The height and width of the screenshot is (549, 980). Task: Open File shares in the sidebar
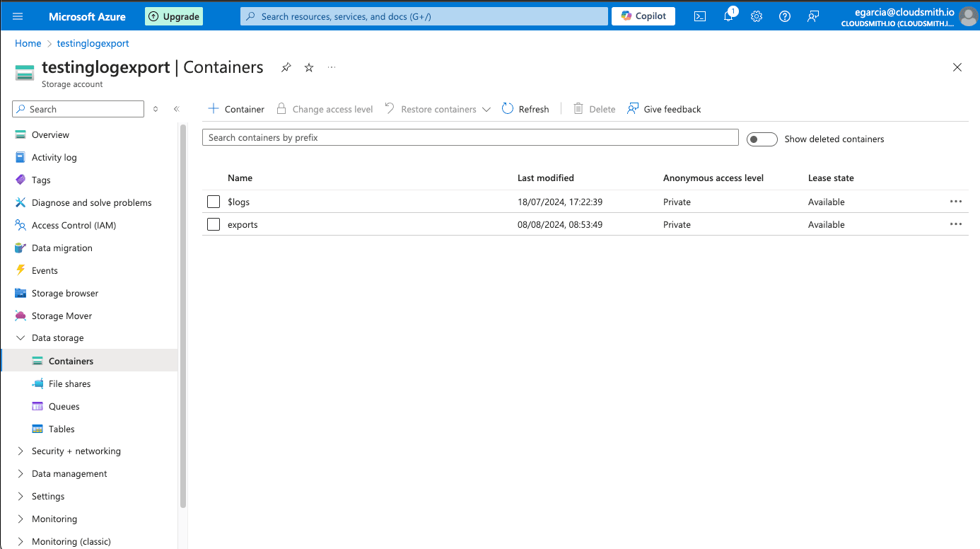(69, 383)
